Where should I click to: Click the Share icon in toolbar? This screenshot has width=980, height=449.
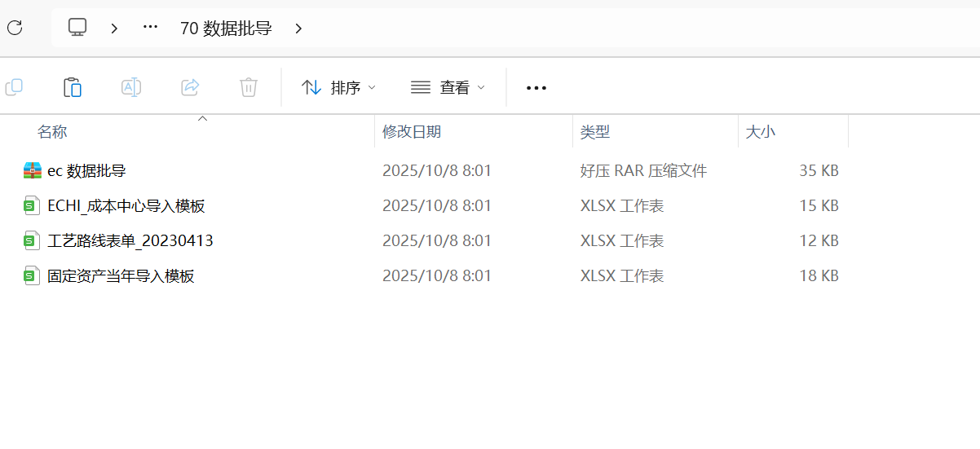pyautogui.click(x=190, y=87)
